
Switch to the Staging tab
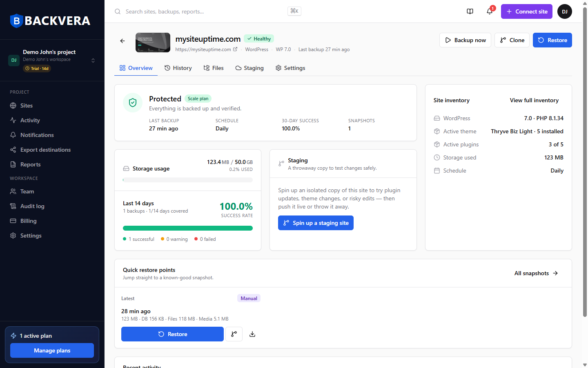249,68
